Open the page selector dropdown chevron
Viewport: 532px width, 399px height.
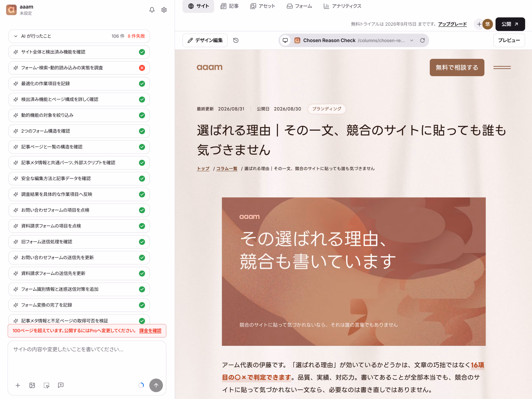click(412, 40)
